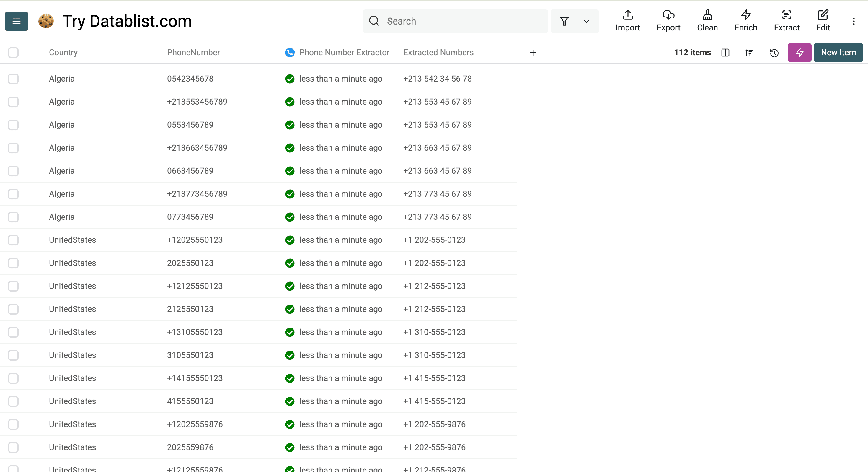Open the Enrich tool
Screen dimensions: 868x472
(745, 21)
